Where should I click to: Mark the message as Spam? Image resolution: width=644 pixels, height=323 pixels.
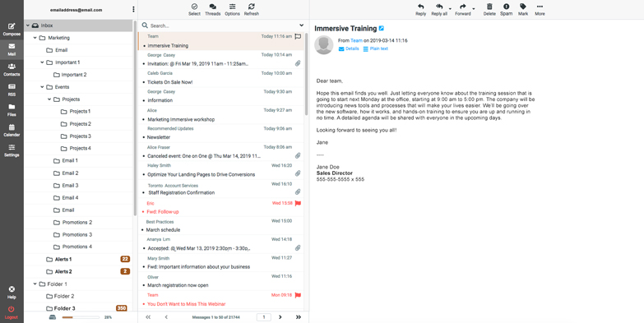pyautogui.click(x=506, y=9)
